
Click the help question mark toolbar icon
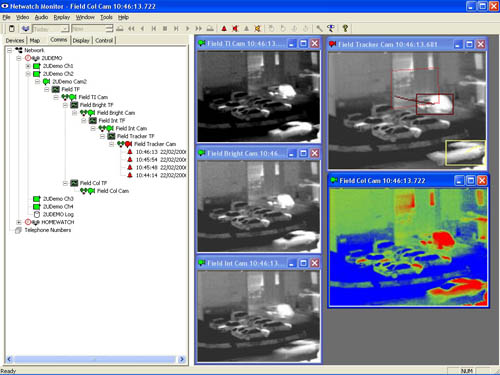coord(345,29)
